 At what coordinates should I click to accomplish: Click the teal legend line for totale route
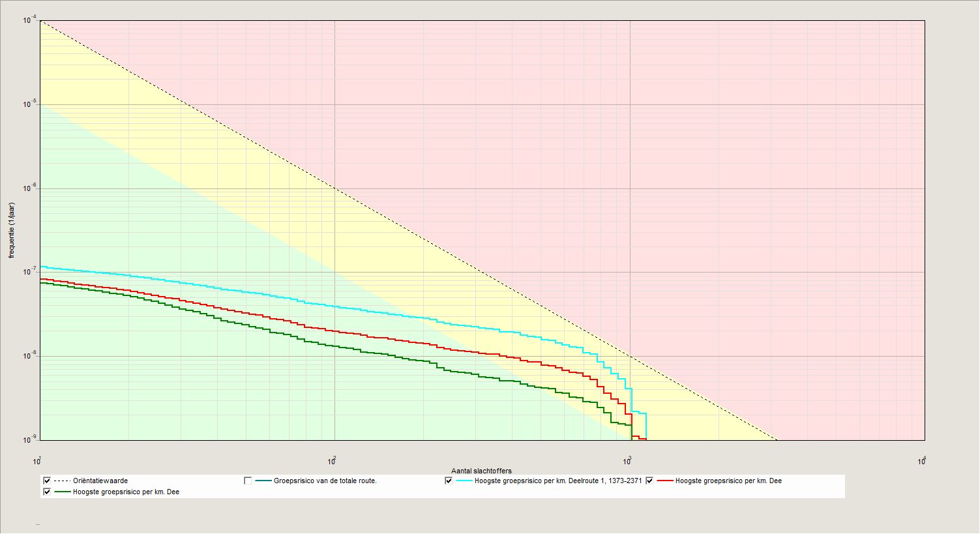click(263, 481)
